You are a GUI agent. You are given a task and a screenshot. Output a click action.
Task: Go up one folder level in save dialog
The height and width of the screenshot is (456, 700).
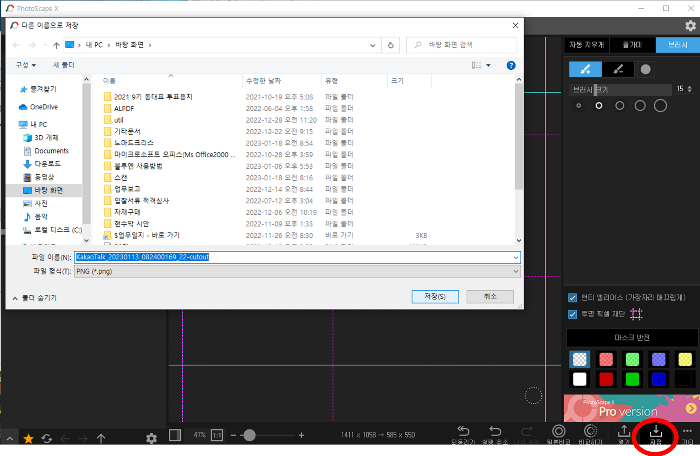56,45
